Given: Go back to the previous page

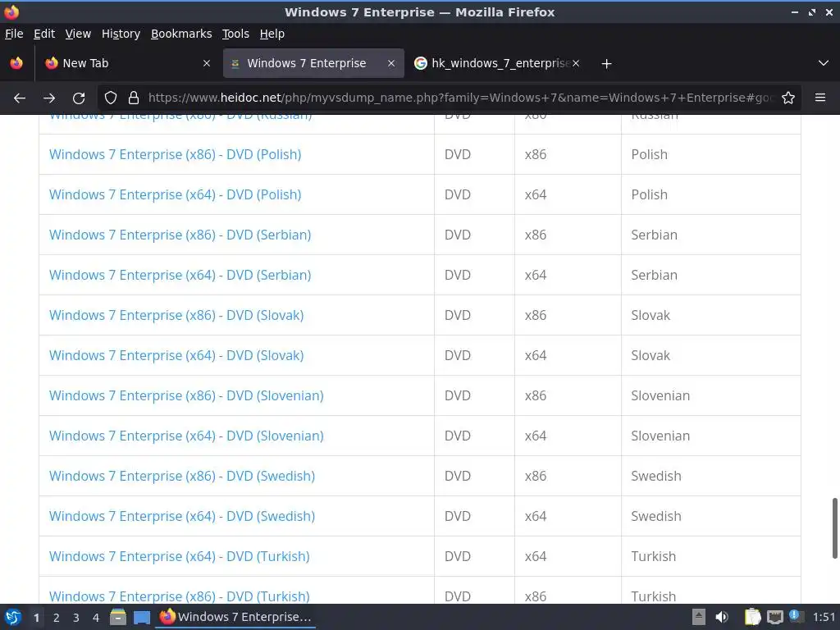Looking at the screenshot, I should point(20,98).
